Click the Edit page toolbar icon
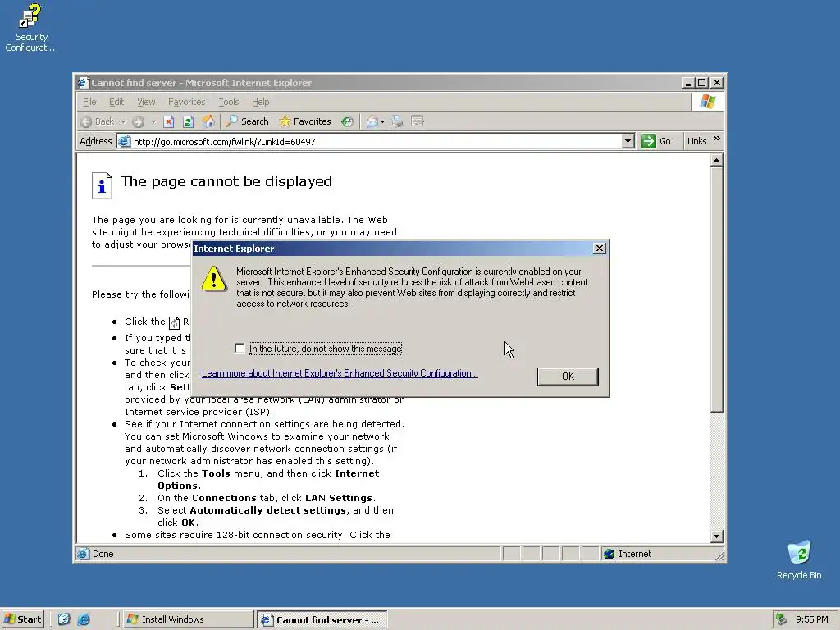This screenshot has width=840, height=630. pyautogui.click(x=418, y=121)
